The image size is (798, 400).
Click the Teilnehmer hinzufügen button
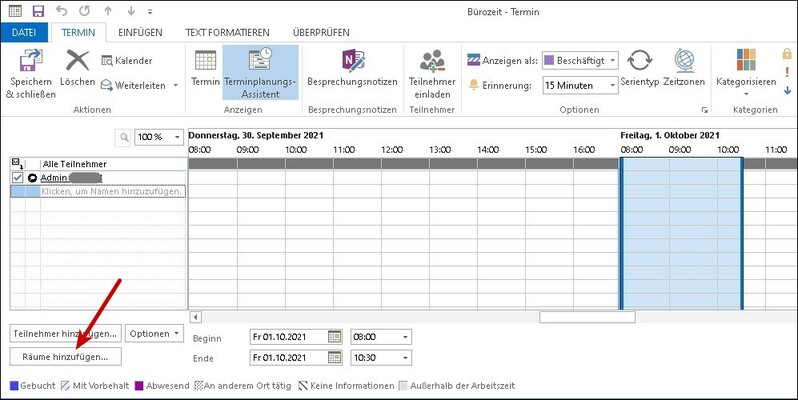pyautogui.click(x=65, y=333)
